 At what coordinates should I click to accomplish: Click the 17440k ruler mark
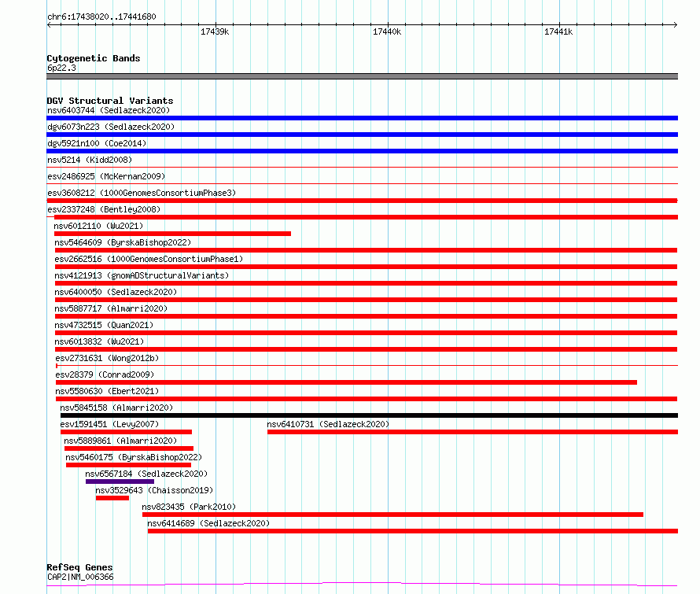click(x=387, y=31)
